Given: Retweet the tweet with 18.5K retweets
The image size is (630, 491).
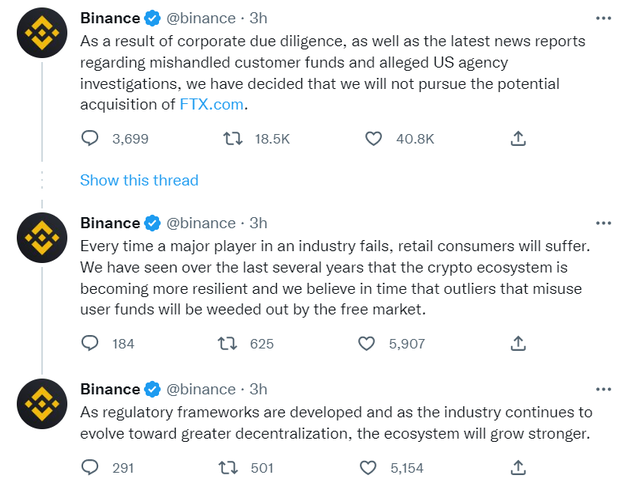Looking at the screenshot, I should click(233, 139).
